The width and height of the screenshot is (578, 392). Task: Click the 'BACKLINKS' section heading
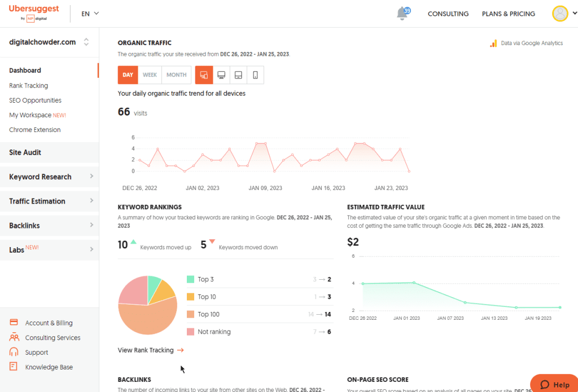point(134,380)
